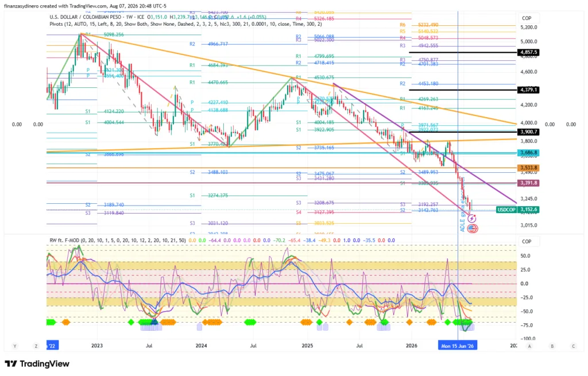Screen dimensions: 588x376
Task: Click the R1 4163.245 pivot label
Action: click(x=419, y=108)
